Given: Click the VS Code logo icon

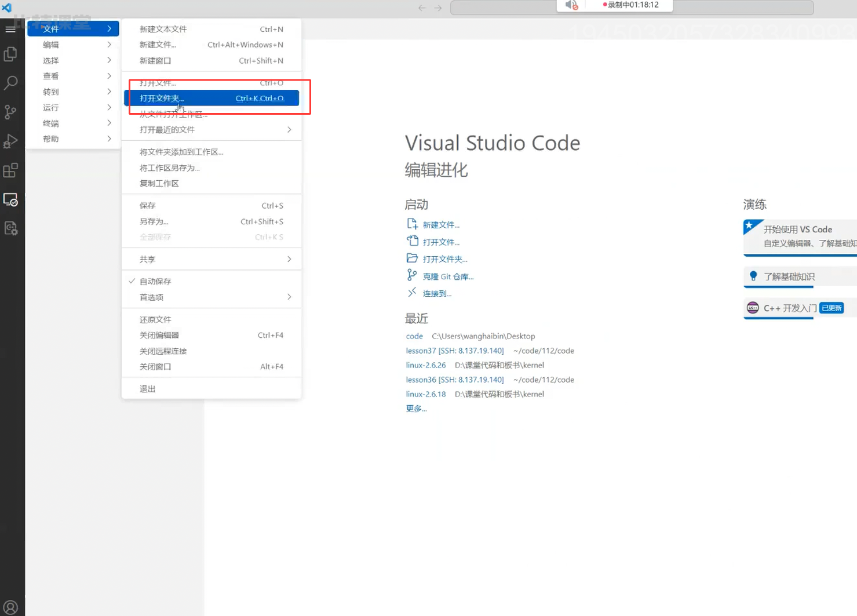Looking at the screenshot, I should (x=7, y=8).
